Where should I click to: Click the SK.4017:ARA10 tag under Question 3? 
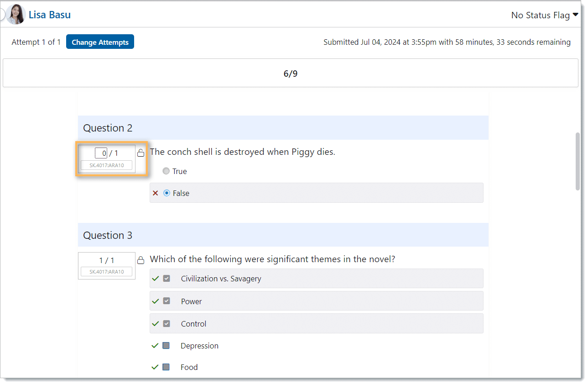(106, 272)
